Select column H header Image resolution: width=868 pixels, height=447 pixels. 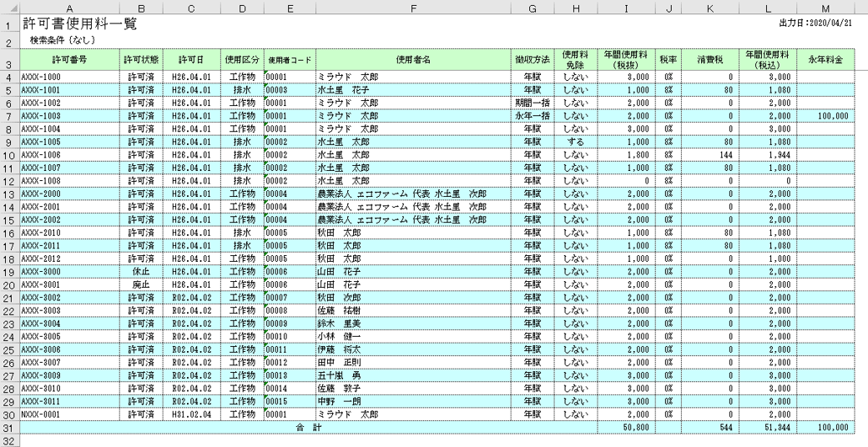point(576,8)
